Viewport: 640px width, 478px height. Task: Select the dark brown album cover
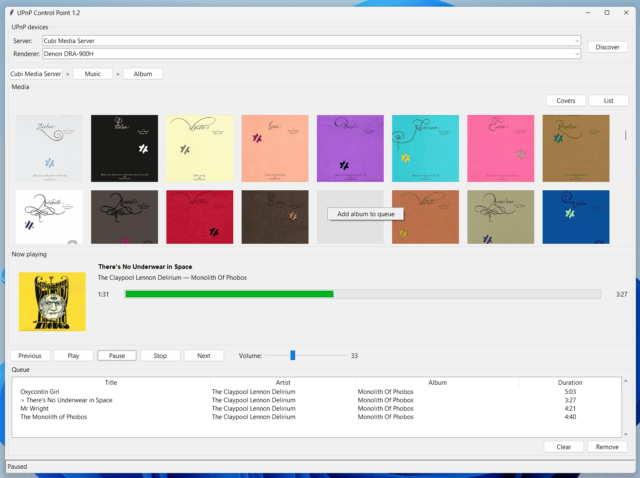tap(275, 217)
